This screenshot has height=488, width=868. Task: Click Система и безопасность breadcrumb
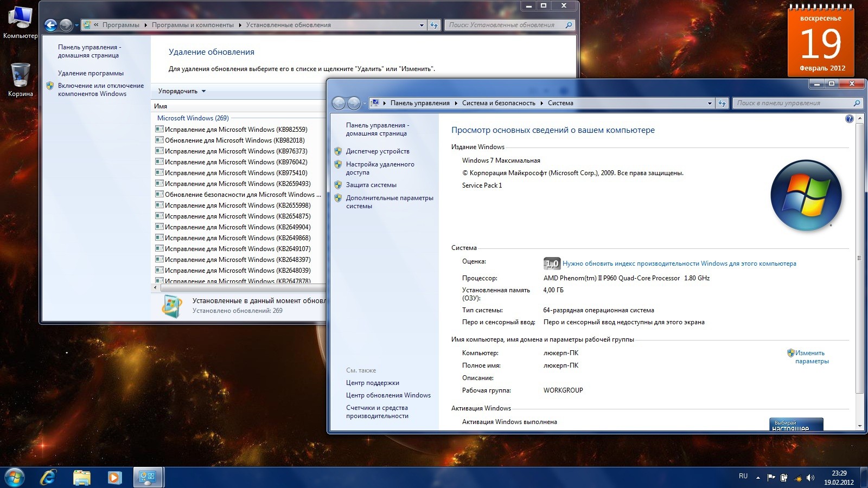[499, 103]
